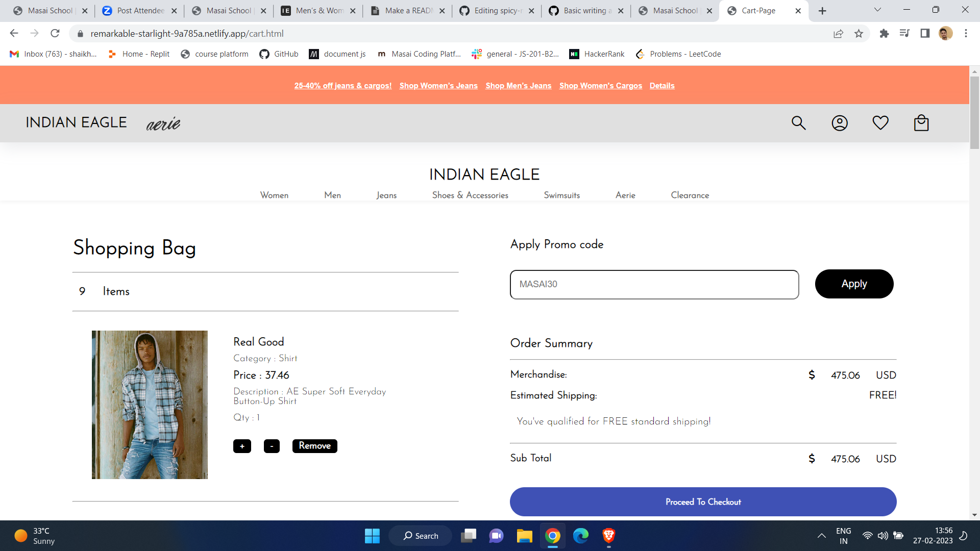This screenshot has width=980, height=551.
Task: Decrease quantity with the minus button
Action: click(x=272, y=446)
